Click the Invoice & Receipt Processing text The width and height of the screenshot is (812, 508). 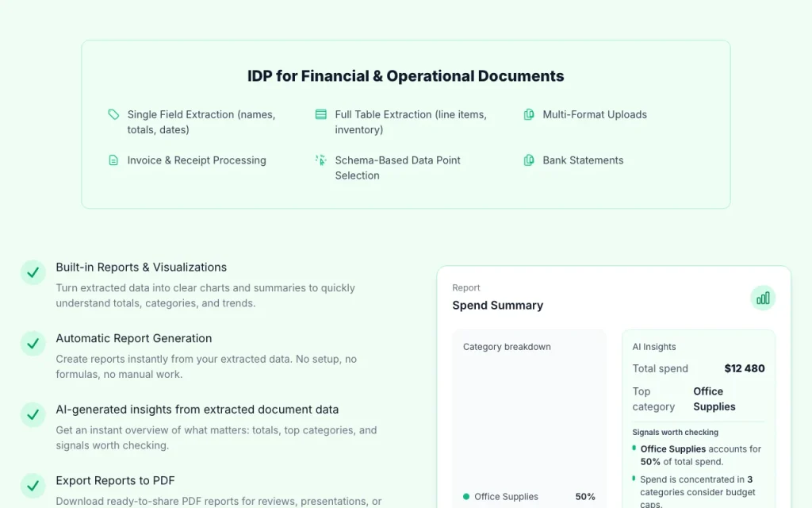[197, 160]
